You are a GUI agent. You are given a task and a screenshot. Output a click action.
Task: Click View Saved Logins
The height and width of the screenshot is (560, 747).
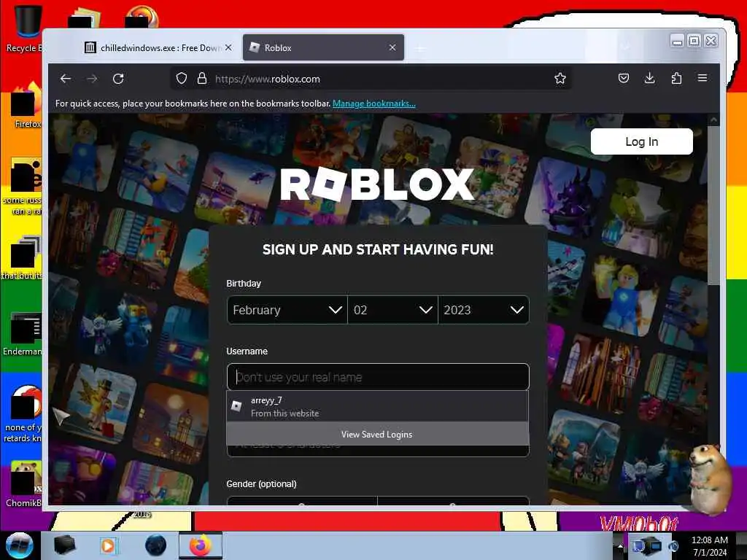pos(378,435)
